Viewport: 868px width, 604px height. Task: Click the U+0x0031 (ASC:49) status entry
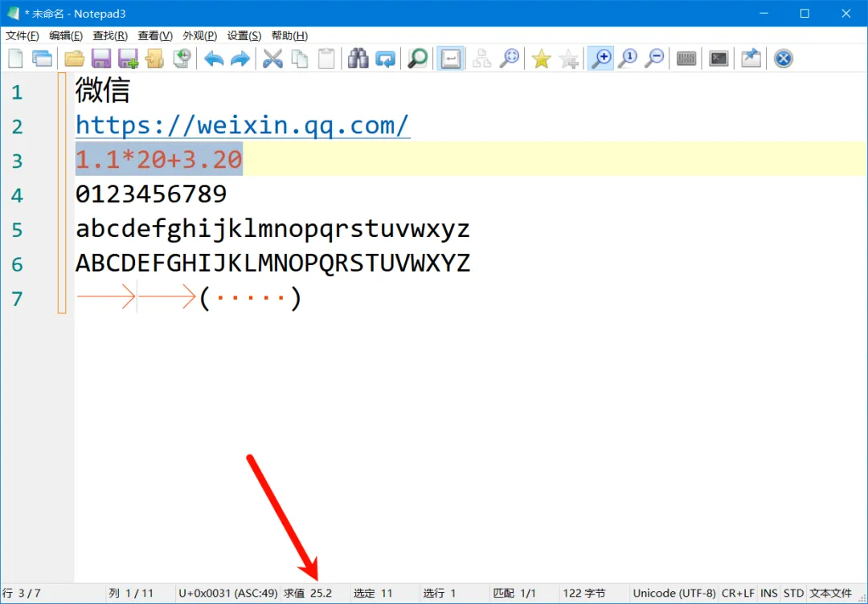(228, 594)
